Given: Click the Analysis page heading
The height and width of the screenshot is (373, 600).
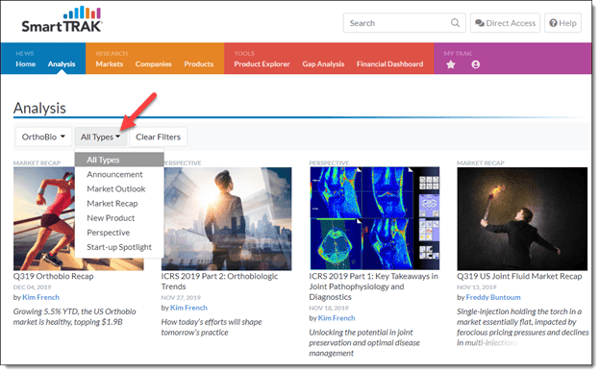Looking at the screenshot, I should (40, 108).
